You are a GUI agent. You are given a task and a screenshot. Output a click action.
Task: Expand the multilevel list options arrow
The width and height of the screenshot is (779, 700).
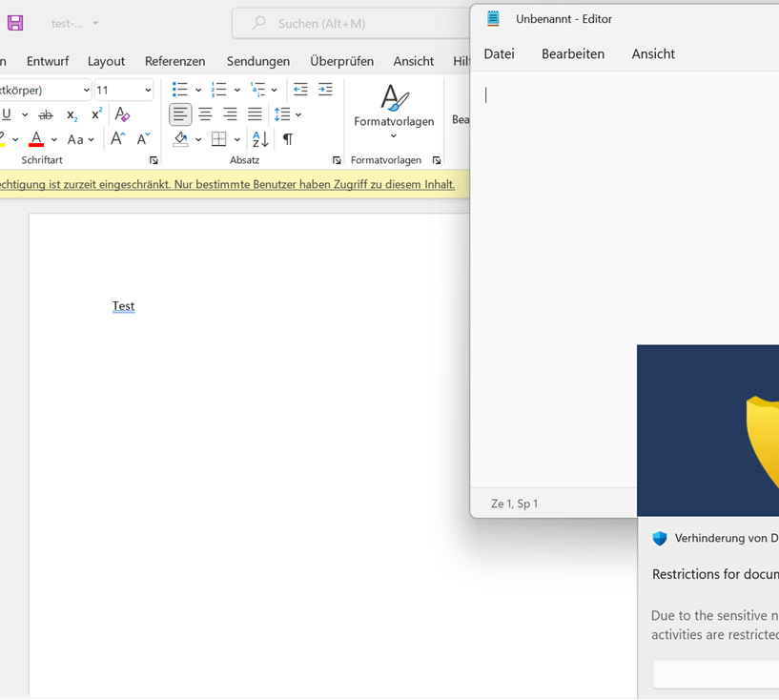click(x=275, y=90)
